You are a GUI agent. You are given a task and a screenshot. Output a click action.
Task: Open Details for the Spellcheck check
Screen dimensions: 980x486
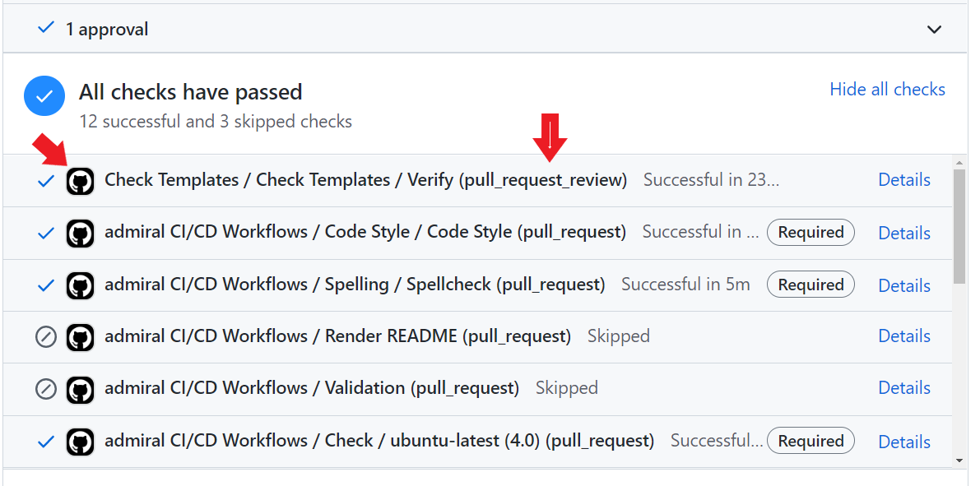[904, 285]
